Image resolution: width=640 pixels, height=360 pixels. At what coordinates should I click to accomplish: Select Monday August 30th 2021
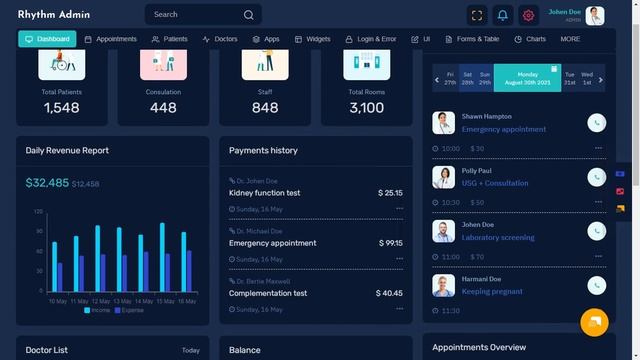[x=527, y=78]
